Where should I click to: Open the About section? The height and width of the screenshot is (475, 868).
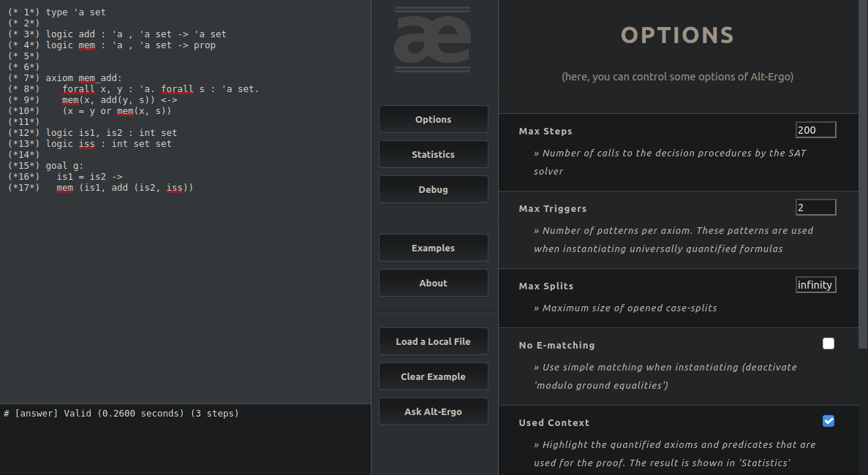pyautogui.click(x=433, y=283)
